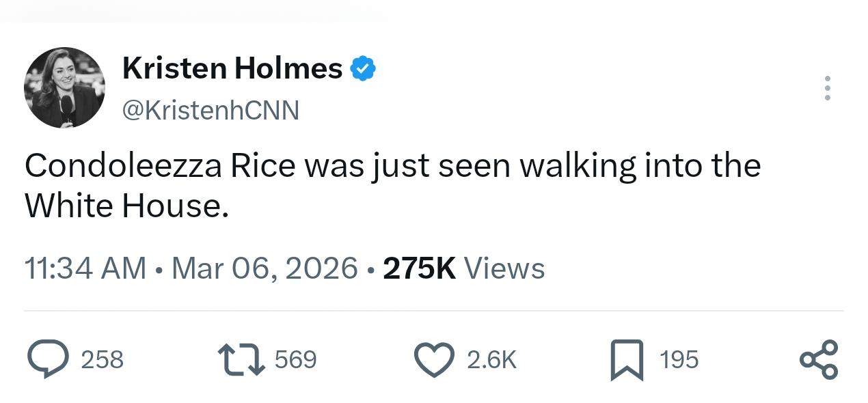
Task: Open the @KristenhCNN handle link
Action: pos(211,109)
